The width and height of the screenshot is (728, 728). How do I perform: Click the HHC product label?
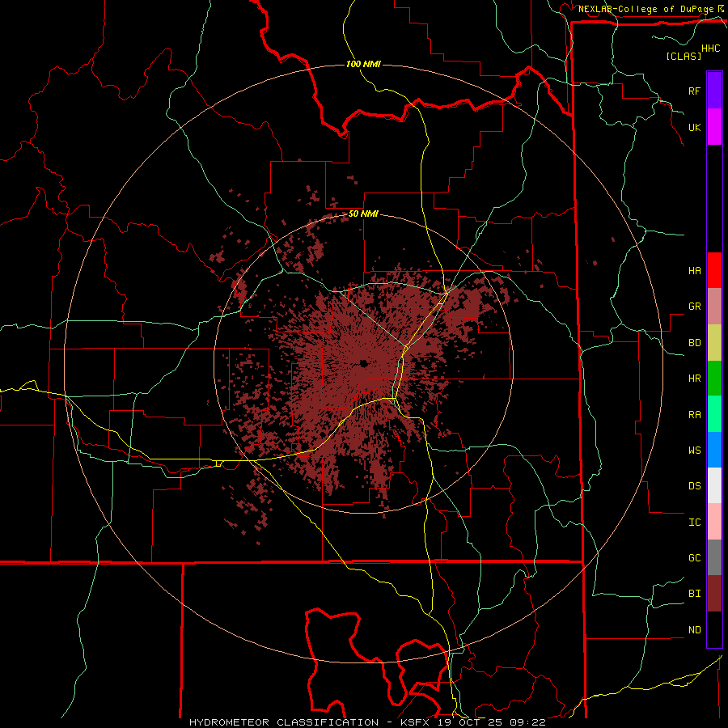pos(711,49)
